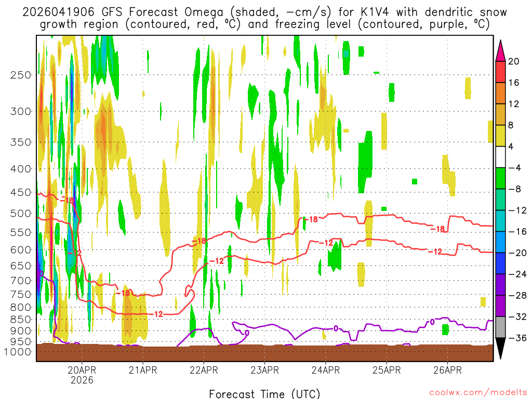Screen dimensions: 532x399
Task: Click the purple swatch between colorbar labels -32 and -28
Action: click(x=500, y=305)
